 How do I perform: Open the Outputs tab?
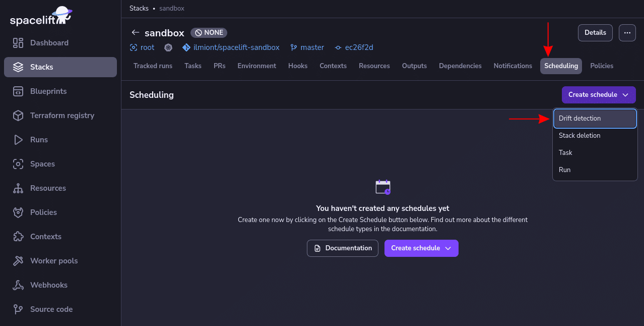pyautogui.click(x=414, y=66)
